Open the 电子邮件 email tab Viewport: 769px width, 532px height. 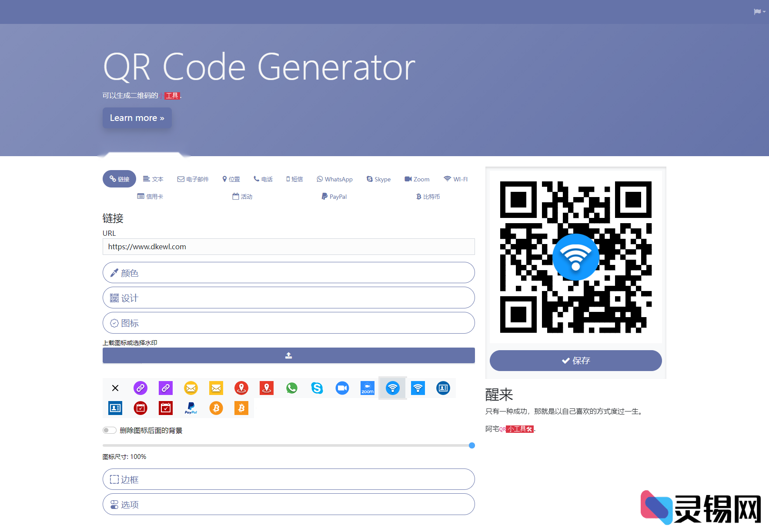[x=193, y=179]
